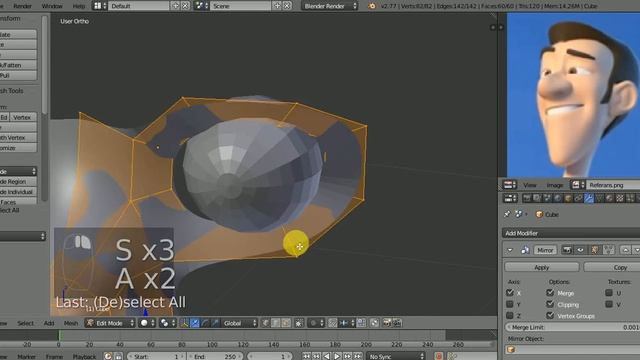Screen dimensions: 640x360
Task: Click the OpenGL render image icon
Action: coord(387,323)
